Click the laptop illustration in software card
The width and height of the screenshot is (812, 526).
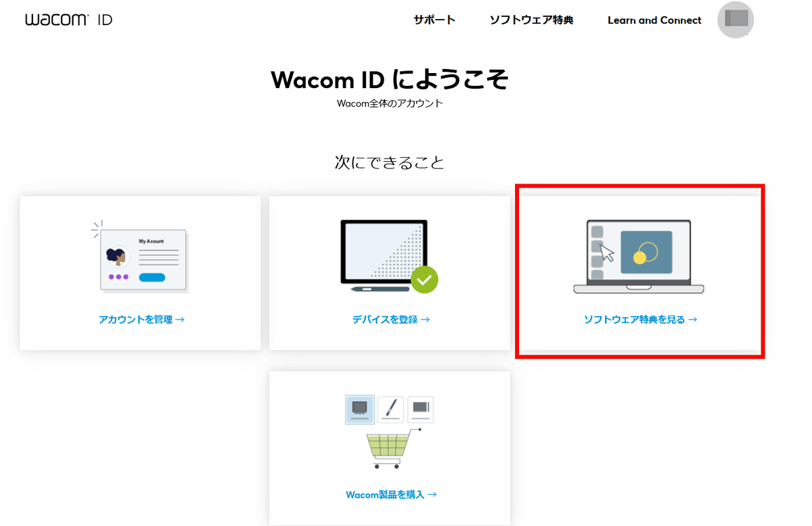point(638,257)
